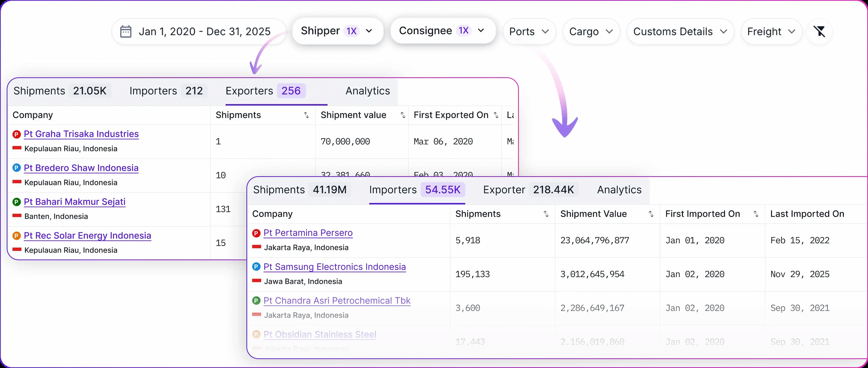Sort by First Imported On arrows

[756, 214]
